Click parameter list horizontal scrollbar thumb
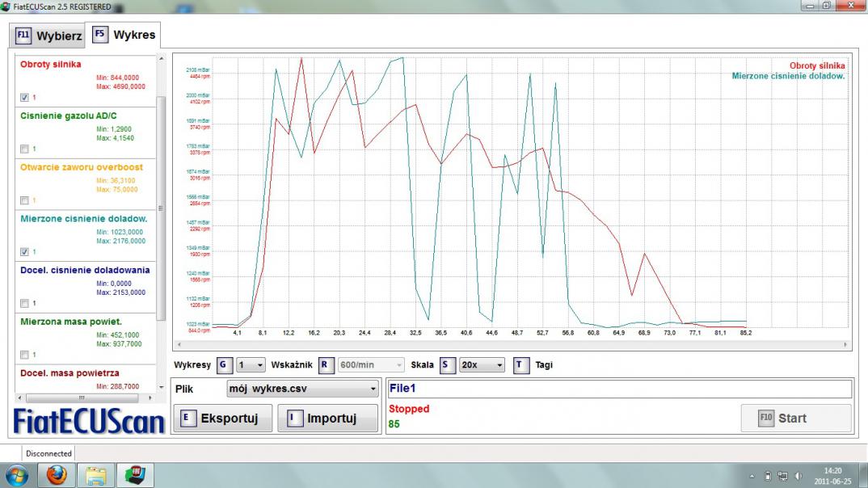868x488 pixels. pos(82,398)
